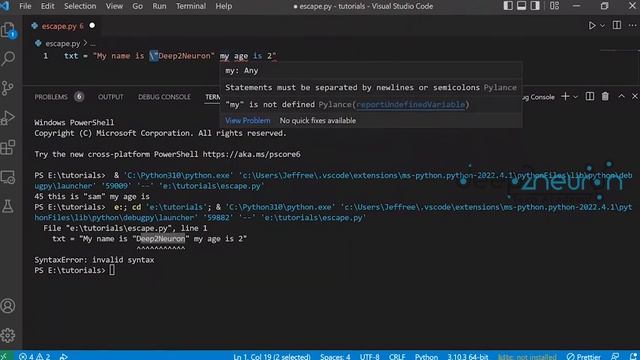This screenshot has width=640, height=360.
Task: Open the Help menu
Action: (x=224, y=6)
